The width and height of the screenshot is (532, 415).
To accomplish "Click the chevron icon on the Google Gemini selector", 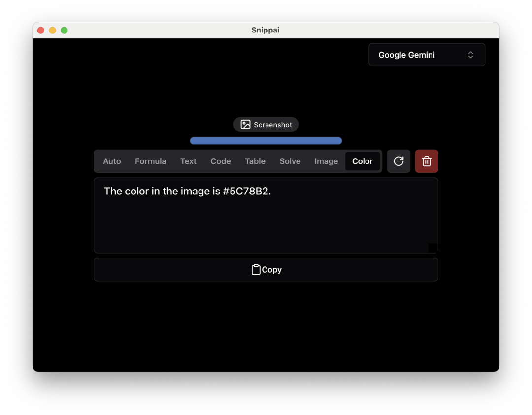I will pyautogui.click(x=471, y=55).
